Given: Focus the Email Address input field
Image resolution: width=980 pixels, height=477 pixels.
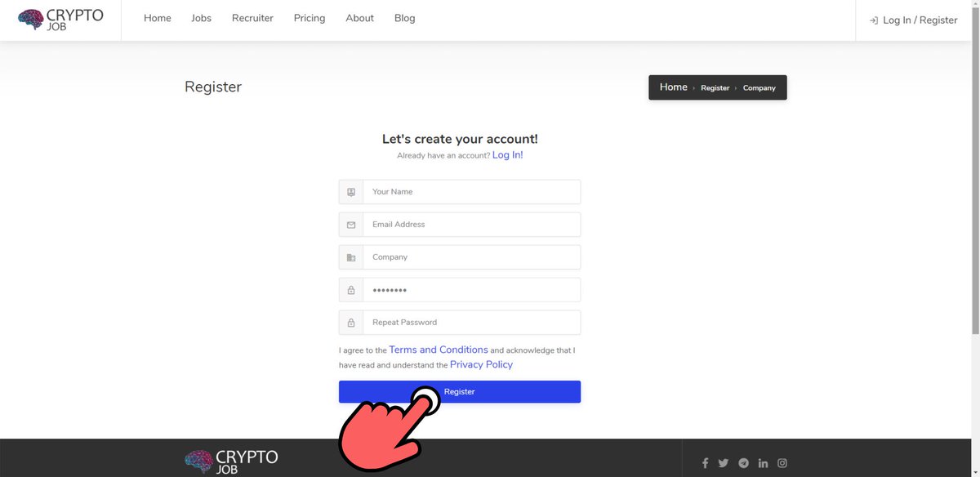Looking at the screenshot, I should point(472,225).
